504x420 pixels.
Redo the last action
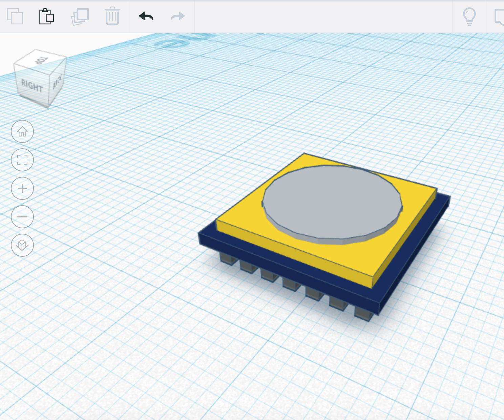click(177, 16)
